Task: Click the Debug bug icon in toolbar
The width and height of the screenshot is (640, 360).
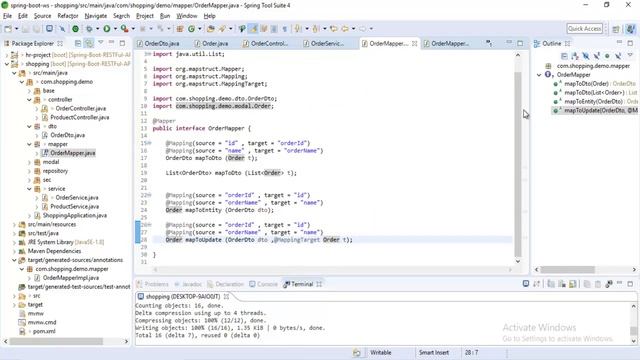Action: click(89, 29)
